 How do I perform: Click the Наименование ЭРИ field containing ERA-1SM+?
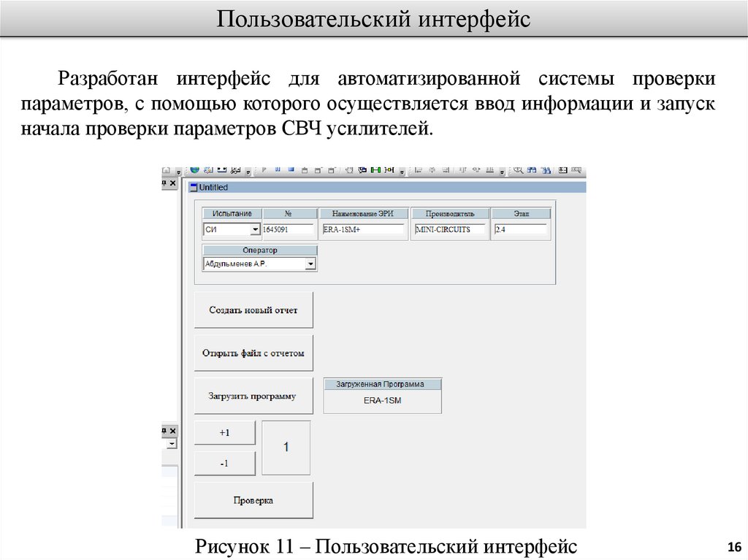(x=362, y=229)
